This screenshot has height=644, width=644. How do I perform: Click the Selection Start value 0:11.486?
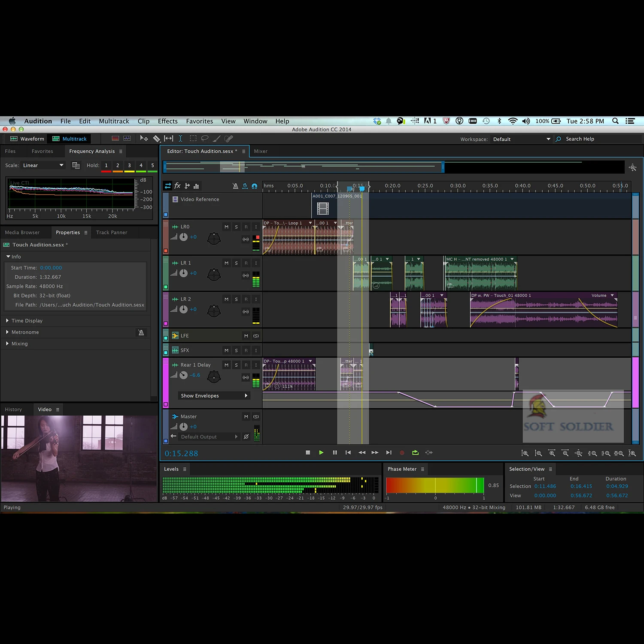tap(545, 486)
